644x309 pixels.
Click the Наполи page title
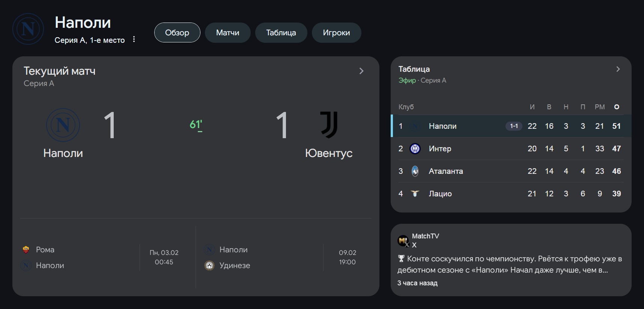point(83,23)
